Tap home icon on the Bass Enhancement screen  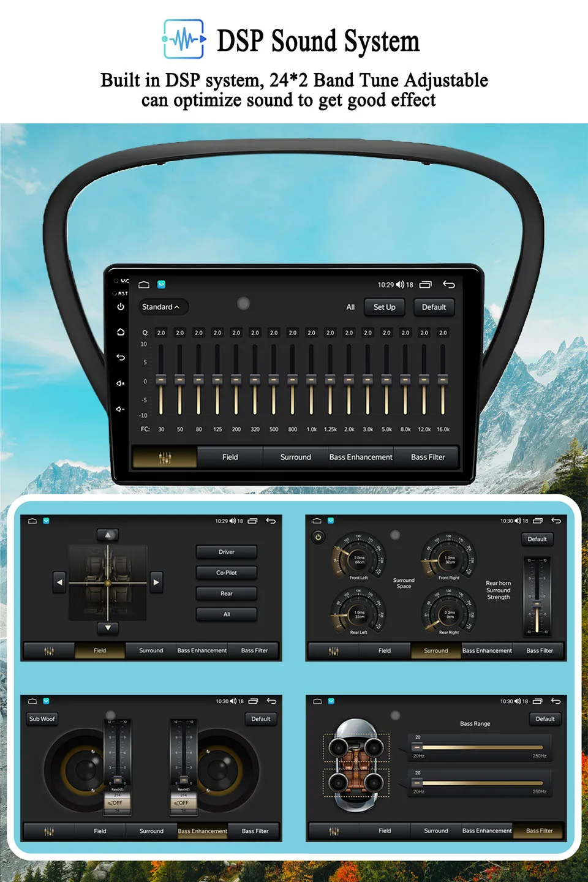(x=32, y=701)
